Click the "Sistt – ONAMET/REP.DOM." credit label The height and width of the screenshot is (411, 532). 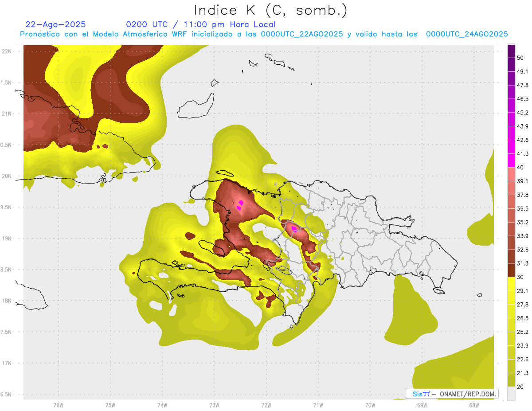click(452, 394)
